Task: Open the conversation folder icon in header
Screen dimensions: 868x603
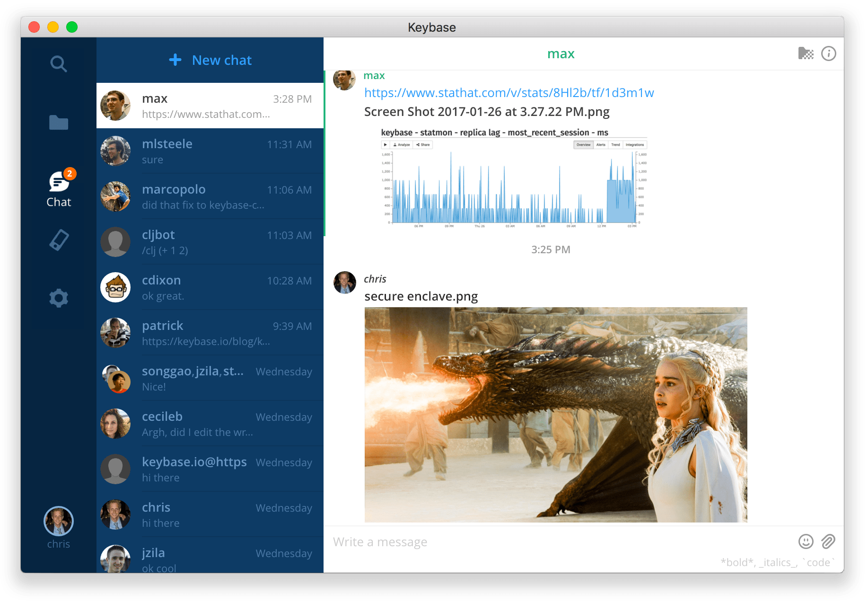Action: (806, 53)
